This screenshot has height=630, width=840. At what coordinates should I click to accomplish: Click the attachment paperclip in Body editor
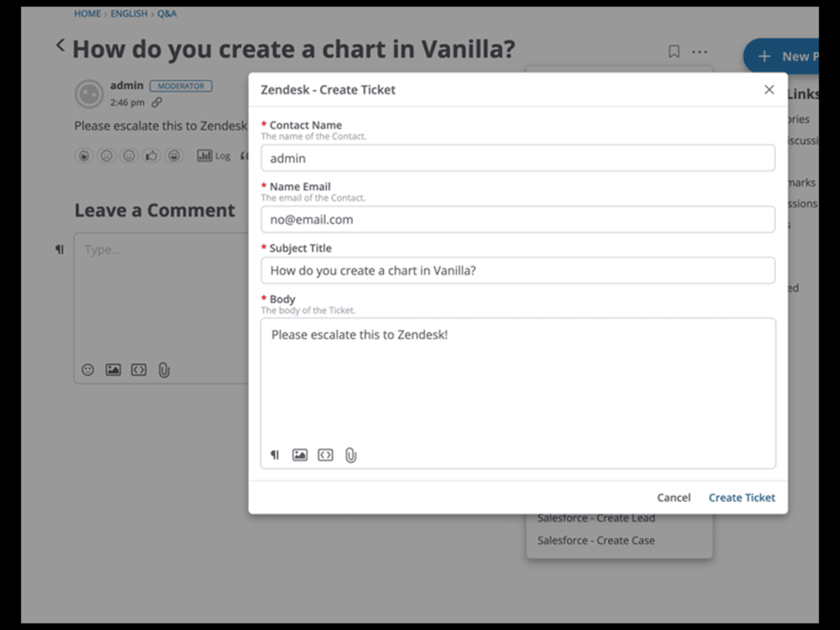(x=350, y=455)
